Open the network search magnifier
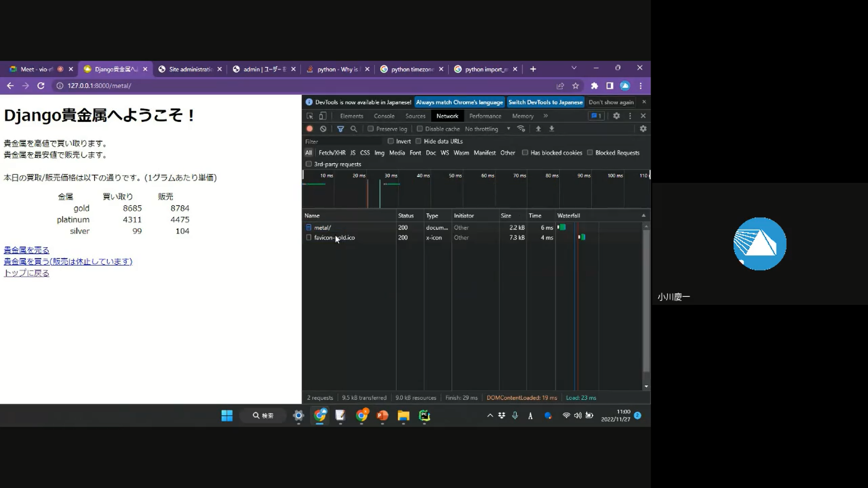 click(x=354, y=129)
